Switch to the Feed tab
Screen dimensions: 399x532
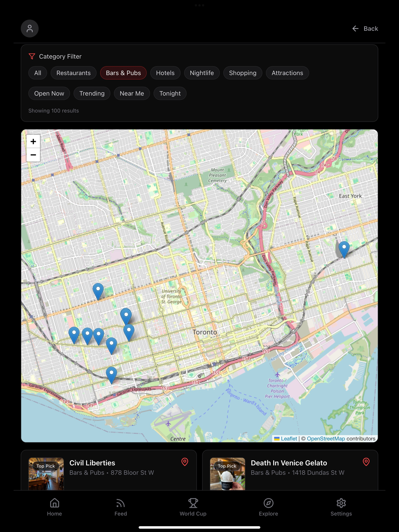(x=121, y=507)
